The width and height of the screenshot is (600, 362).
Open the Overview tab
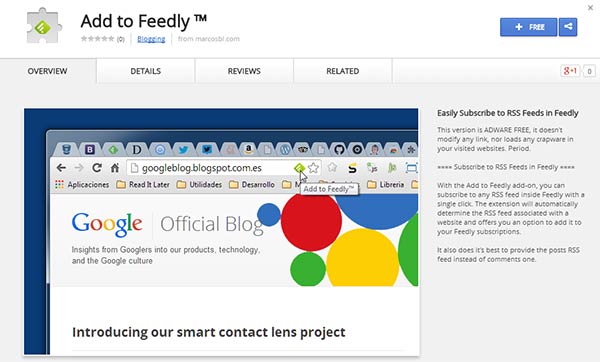coord(47,71)
